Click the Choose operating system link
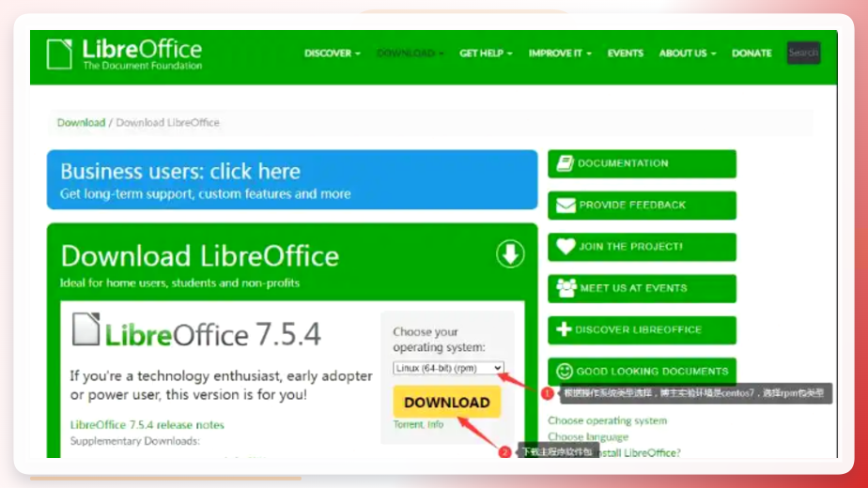The height and width of the screenshot is (488, 868). coord(607,420)
